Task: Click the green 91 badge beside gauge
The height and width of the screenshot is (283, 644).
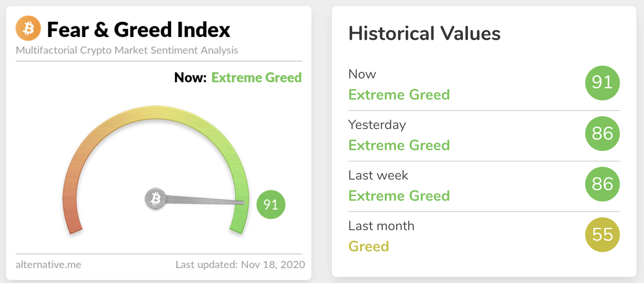Action: click(x=271, y=205)
